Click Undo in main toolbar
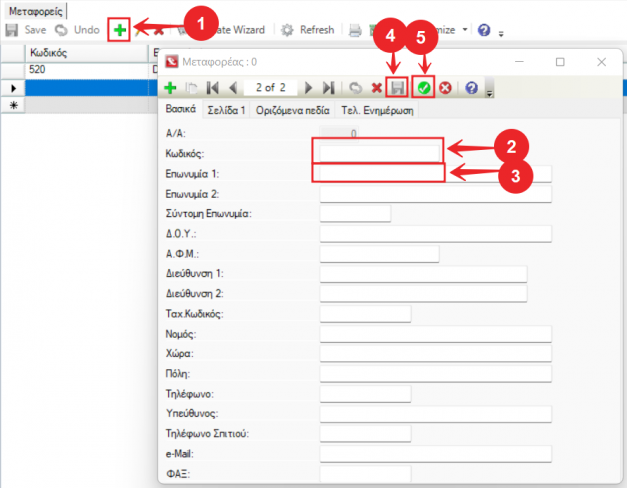627x488 pixels. (77, 30)
